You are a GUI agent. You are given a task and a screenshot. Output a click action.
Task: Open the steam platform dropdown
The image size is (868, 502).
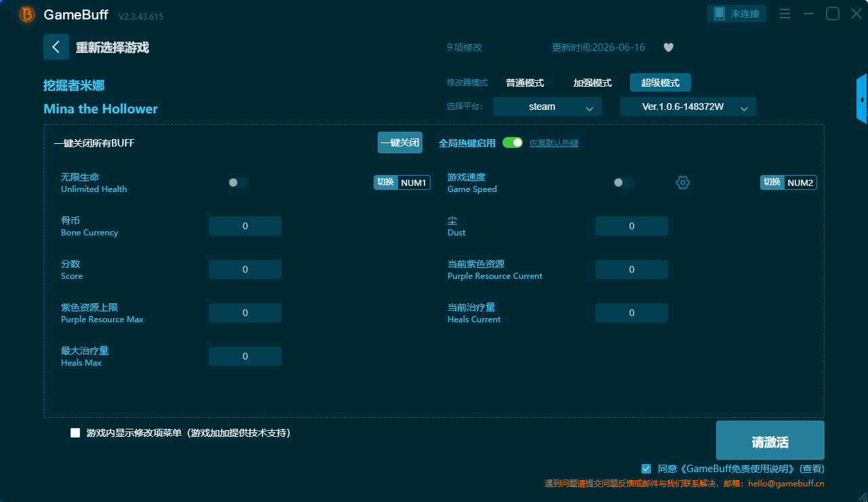click(547, 107)
